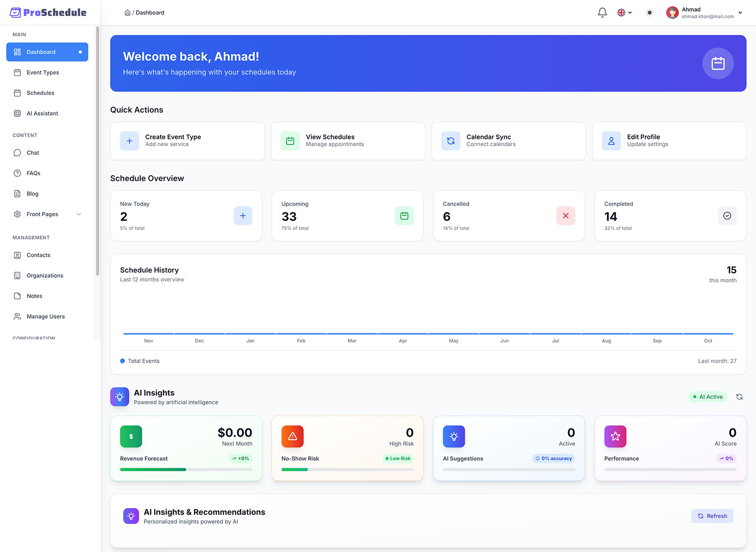Click the Manage Users people icon

[17, 316]
